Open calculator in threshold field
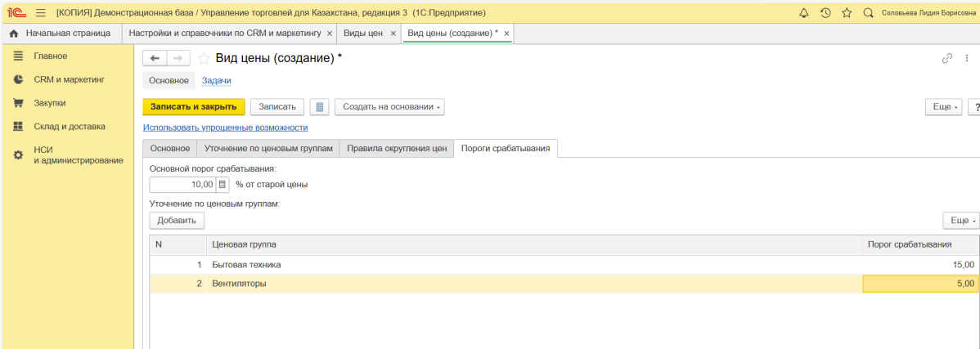The height and width of the screenshot is (349, 980). coord(222,185)
